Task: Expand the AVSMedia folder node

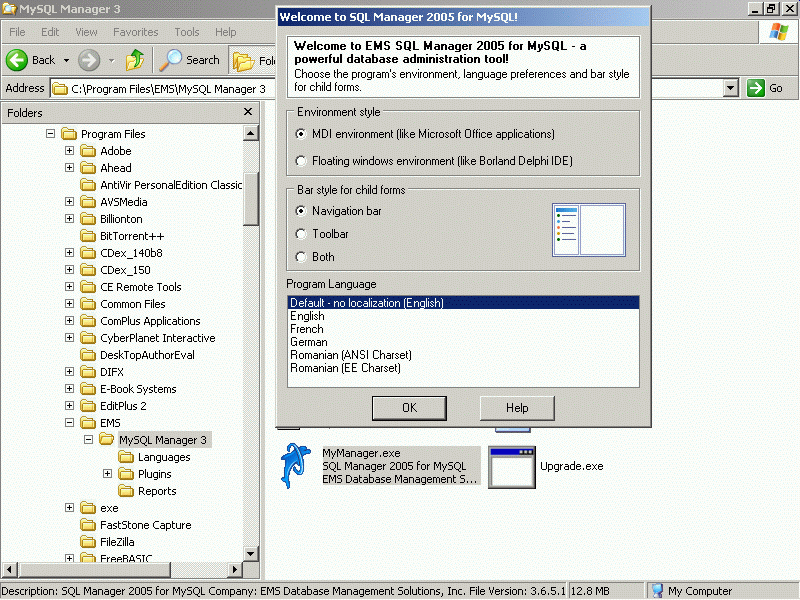Action: (69, 202)
